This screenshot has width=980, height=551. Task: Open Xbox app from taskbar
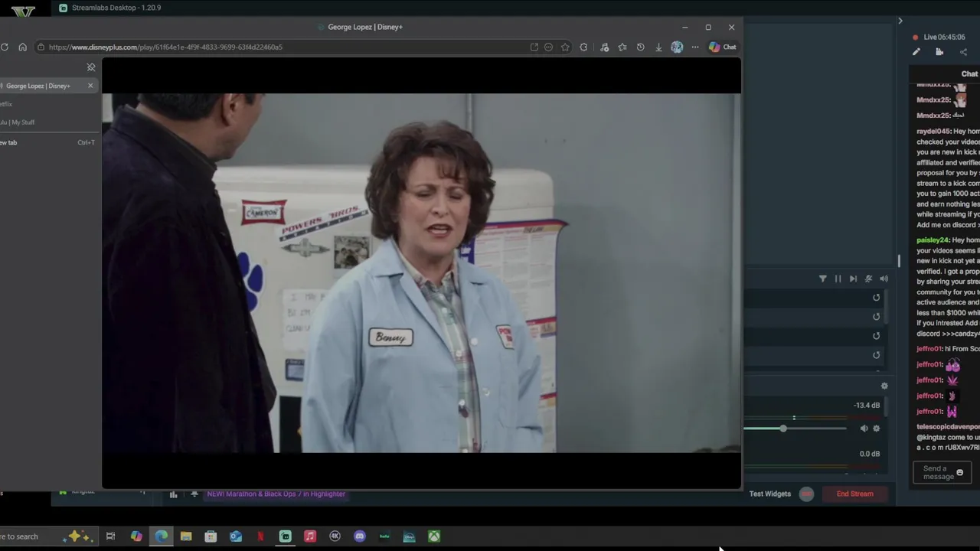point(434,536)
